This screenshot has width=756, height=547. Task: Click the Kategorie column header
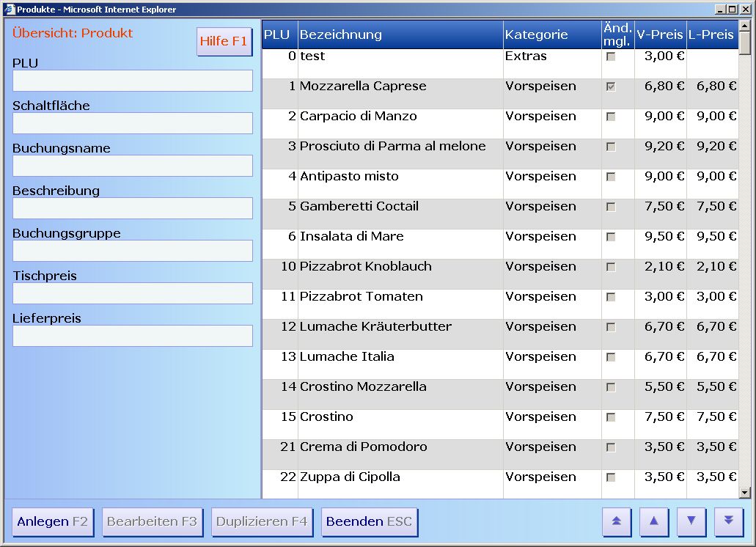coord(551,34)
